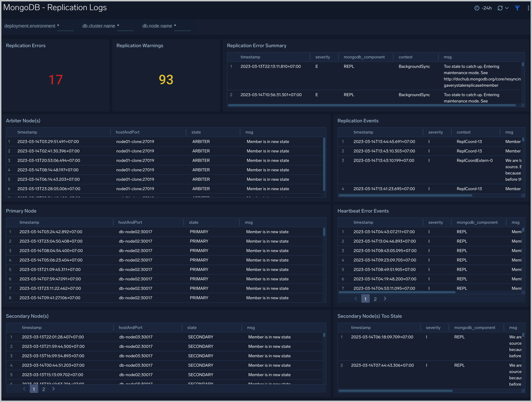This screenshot has width=532, height=402.
Task: Click the Secondary Node(s) Too Stale panel title
Action: click(369, 316)
